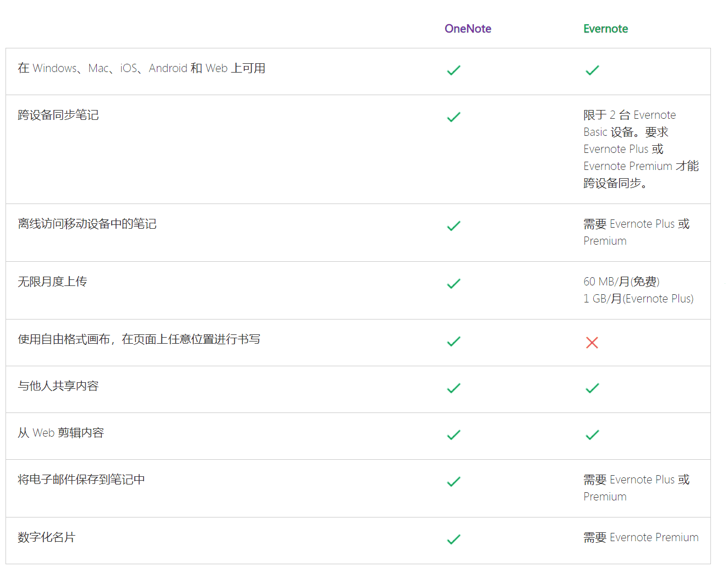
Task: Click the text 1 GB/月(Evernote Plus)
Action: click(638, 299)
